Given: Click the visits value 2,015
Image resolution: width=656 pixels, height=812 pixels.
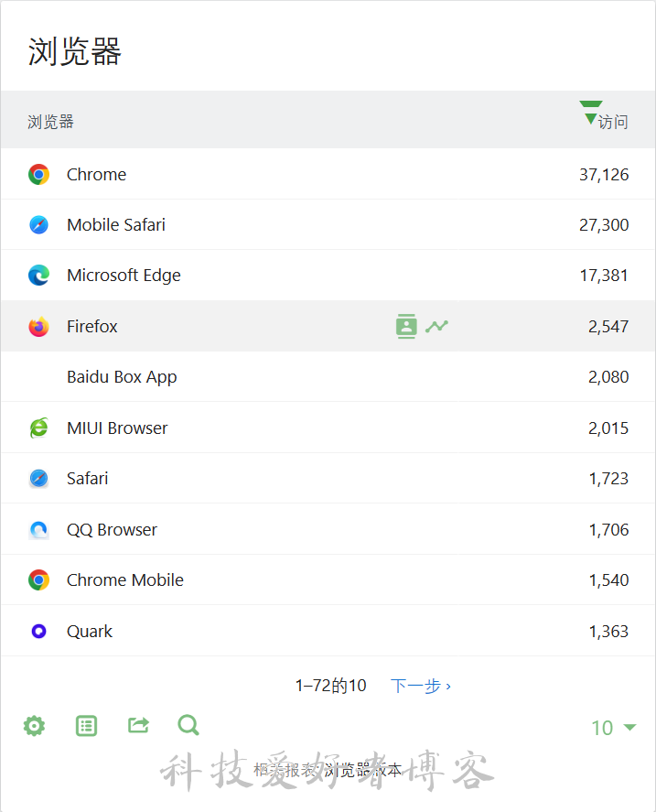Looking at the screenshot, I should (x=608, y=428).
